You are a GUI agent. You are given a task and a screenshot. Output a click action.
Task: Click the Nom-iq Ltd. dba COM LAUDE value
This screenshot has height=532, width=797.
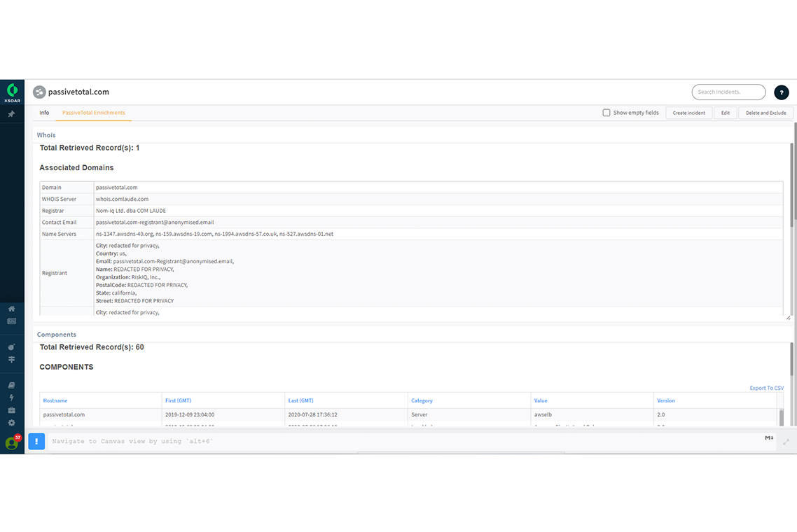point(131,211)
